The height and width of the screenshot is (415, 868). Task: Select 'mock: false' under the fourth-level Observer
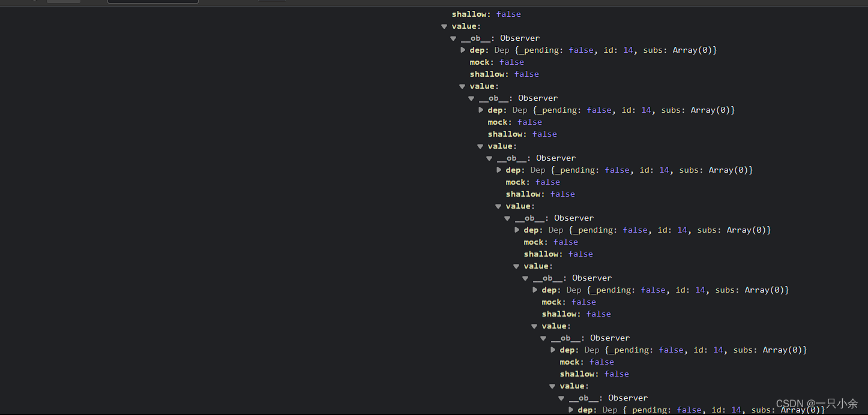pos(551,242)
